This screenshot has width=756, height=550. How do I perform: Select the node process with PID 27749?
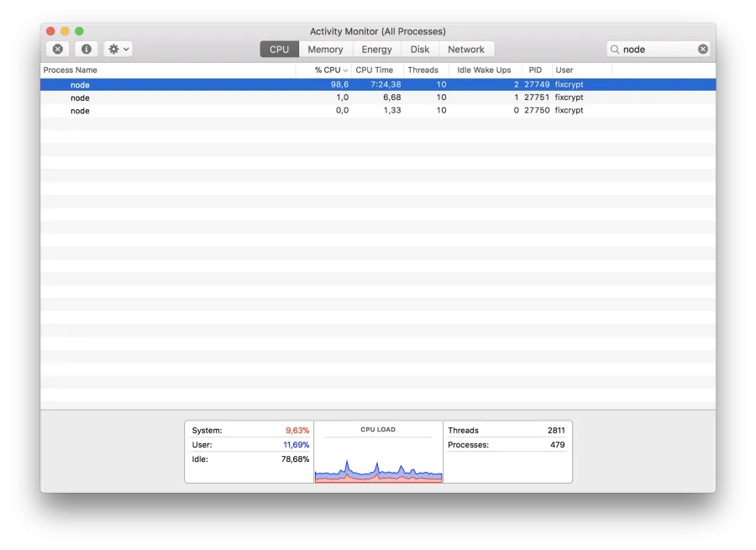point(378,84)
